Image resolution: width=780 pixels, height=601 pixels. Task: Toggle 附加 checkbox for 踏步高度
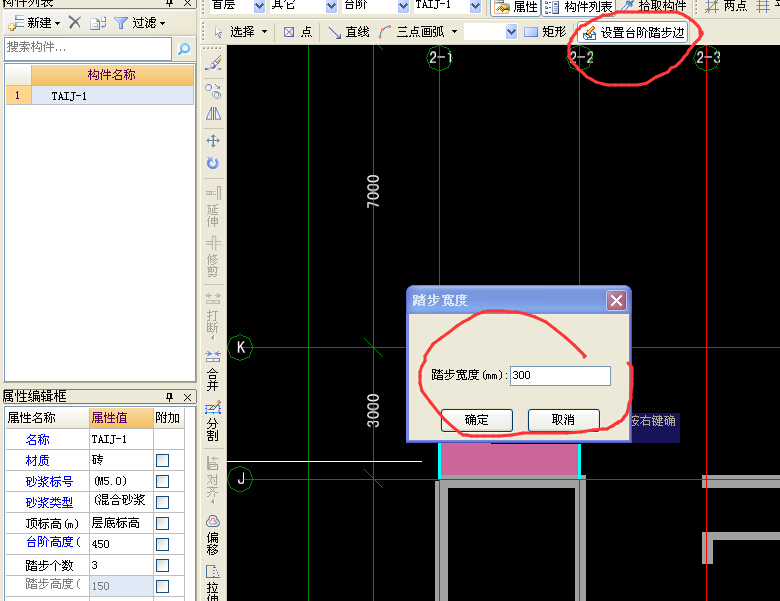click(162, 586)
